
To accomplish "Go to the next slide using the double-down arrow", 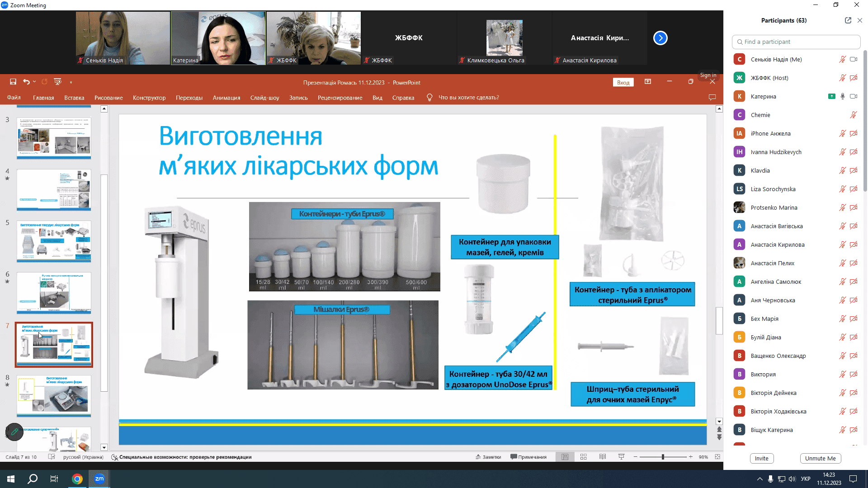I will coord(719,437).
